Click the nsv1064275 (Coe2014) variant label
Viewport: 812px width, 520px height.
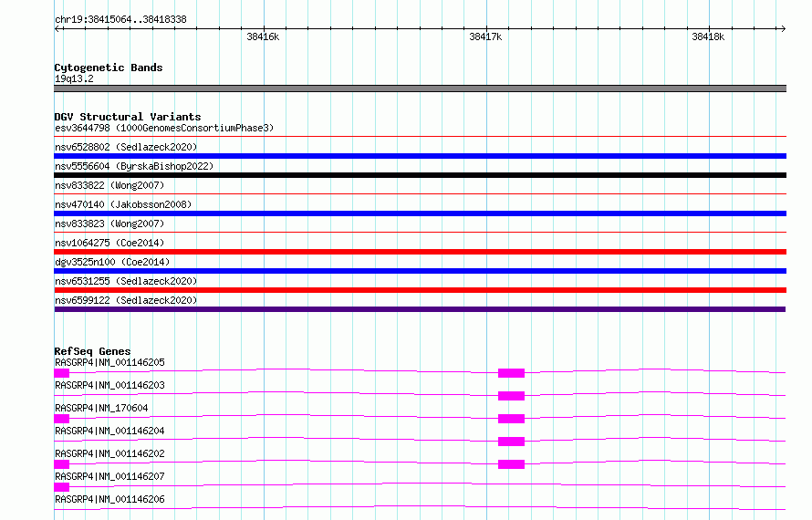tap(109, 243)
